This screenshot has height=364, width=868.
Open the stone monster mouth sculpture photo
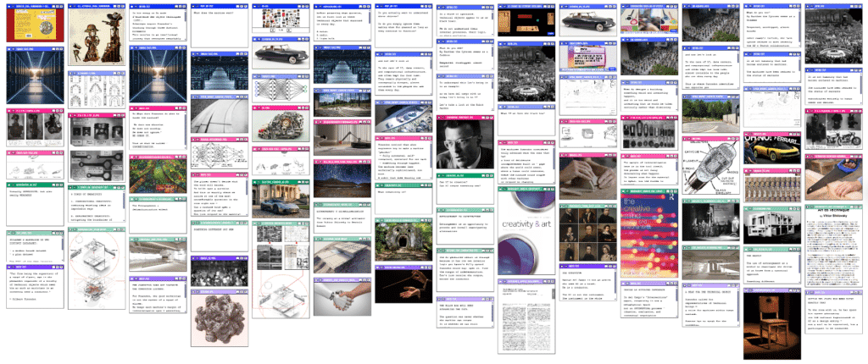coord(403,242)
